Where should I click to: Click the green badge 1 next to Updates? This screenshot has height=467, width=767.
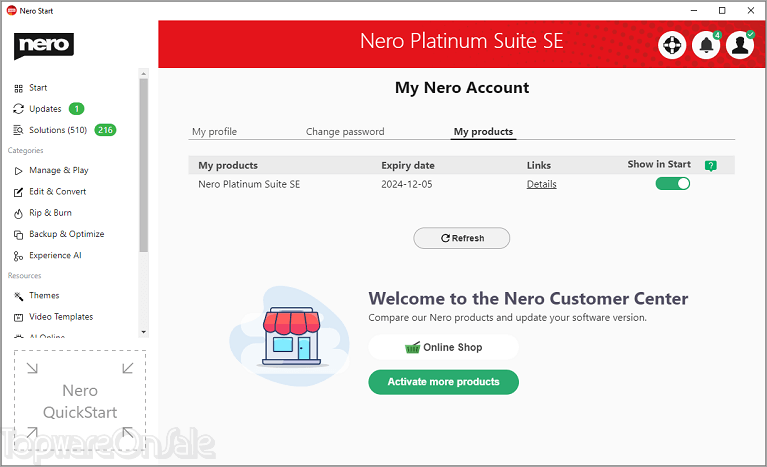click(76, 109)
